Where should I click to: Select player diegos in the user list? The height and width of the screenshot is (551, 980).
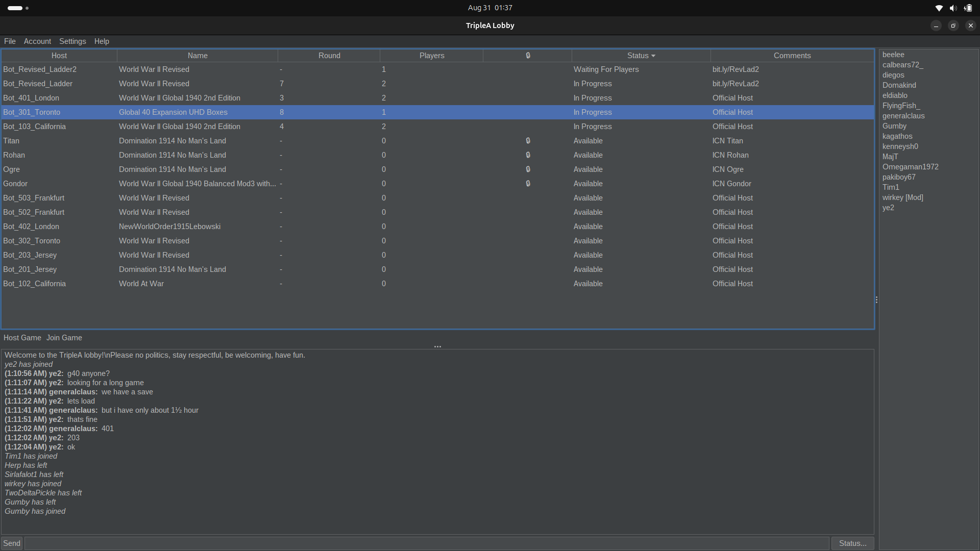coord(893,75)
